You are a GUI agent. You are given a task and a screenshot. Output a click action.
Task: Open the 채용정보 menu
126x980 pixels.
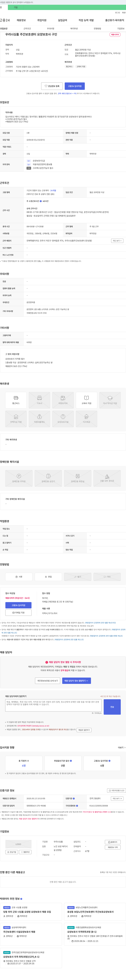click(21, 20)
